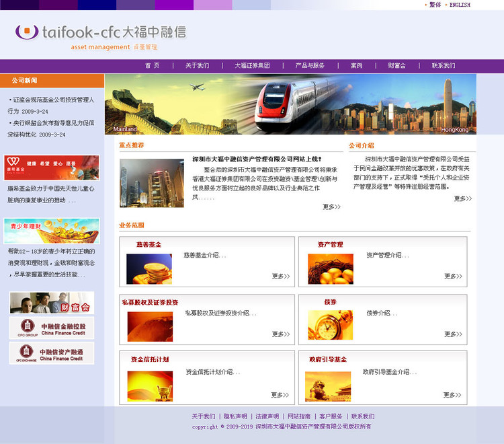Open 产品与服务 in navigation bar
The image size is (504, 444).
pos(310,66)
